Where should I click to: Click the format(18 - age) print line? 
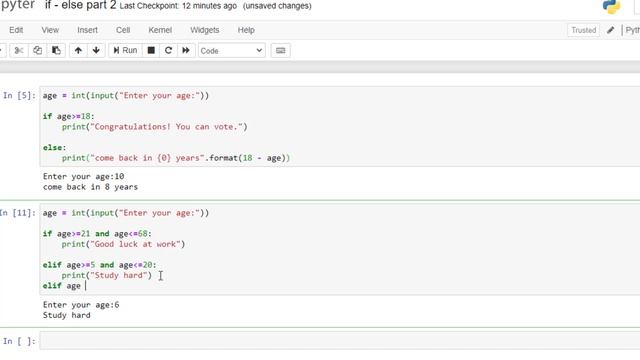176,158
